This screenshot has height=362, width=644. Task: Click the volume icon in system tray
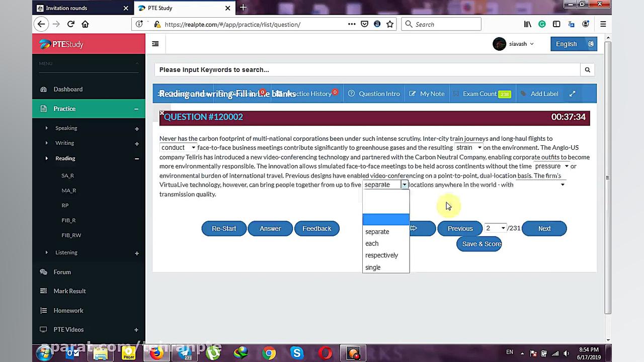point(566,353)
